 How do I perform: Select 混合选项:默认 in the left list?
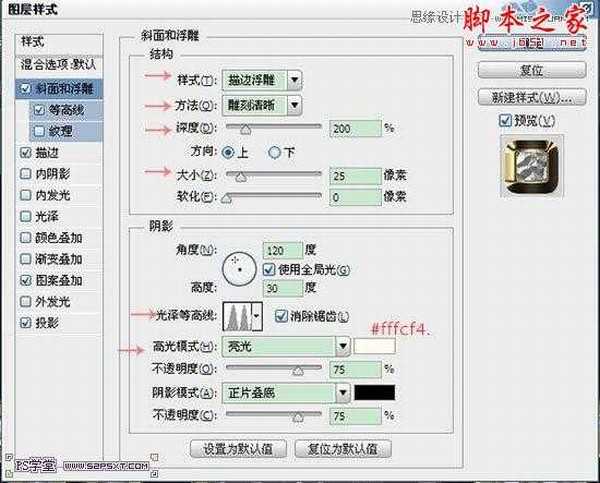point(59,64)
